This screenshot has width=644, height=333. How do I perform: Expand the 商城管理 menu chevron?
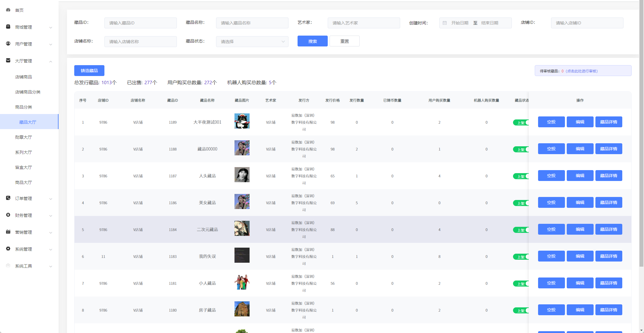[x=51, y=27]
